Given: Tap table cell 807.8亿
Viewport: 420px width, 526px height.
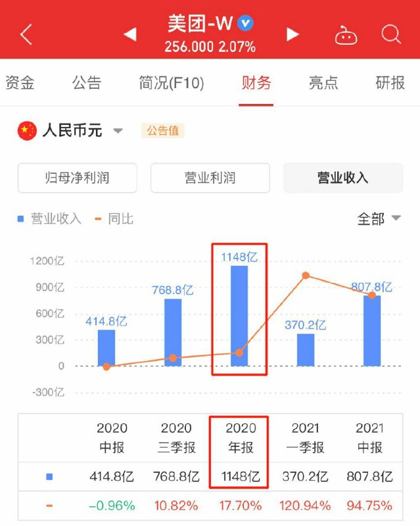Looking at the screenshot, I should 369,476.
